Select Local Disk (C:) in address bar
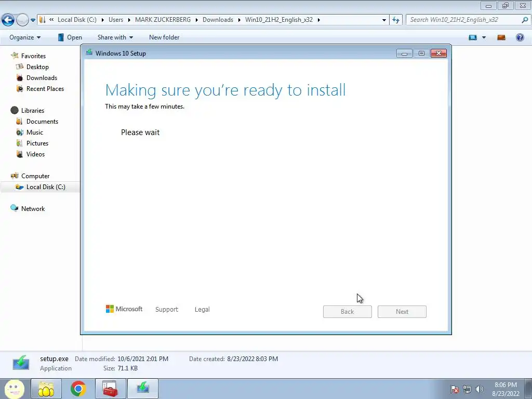Image resolution: width=532 pixels, height=399 pixels. tap(77, 20)
